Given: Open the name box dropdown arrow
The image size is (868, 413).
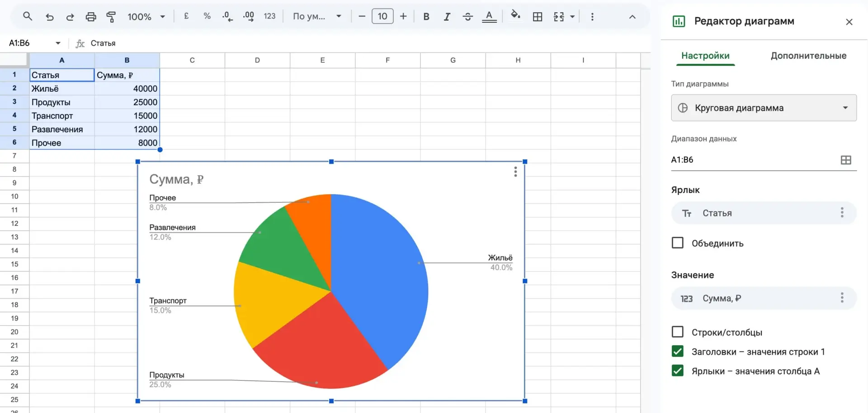Looking at the screenshot, I should point(58,43).
